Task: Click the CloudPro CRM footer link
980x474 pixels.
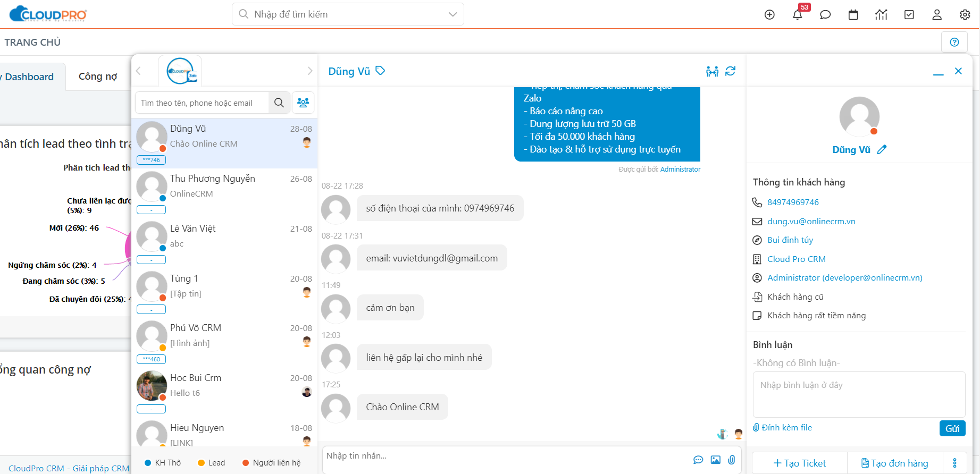Action: click(69, 468)
